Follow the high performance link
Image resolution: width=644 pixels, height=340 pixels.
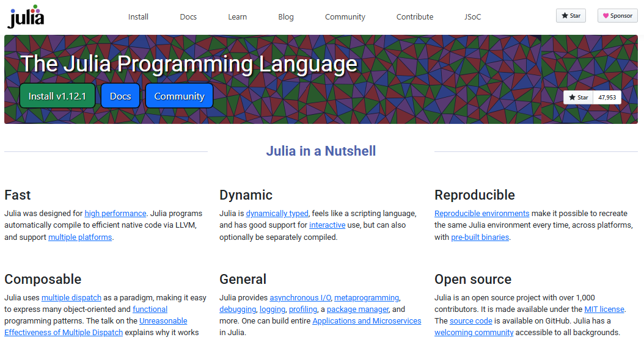(115, 213)
